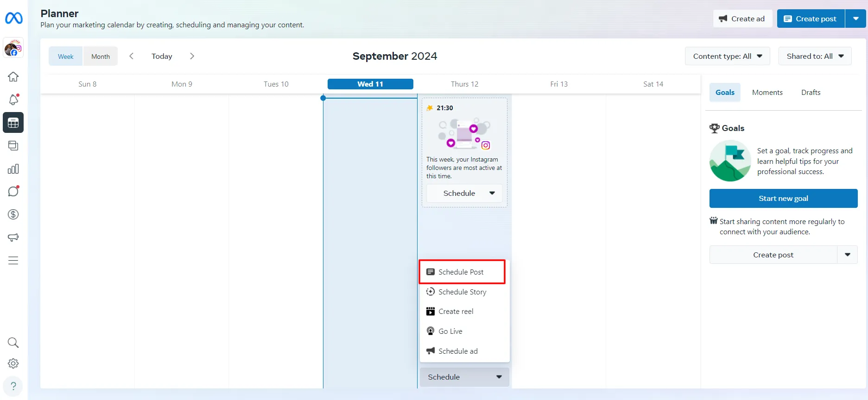Select the Planner calendar sidebar icon
The width and height of the screenshot is (868, 400).
[13, 123]
